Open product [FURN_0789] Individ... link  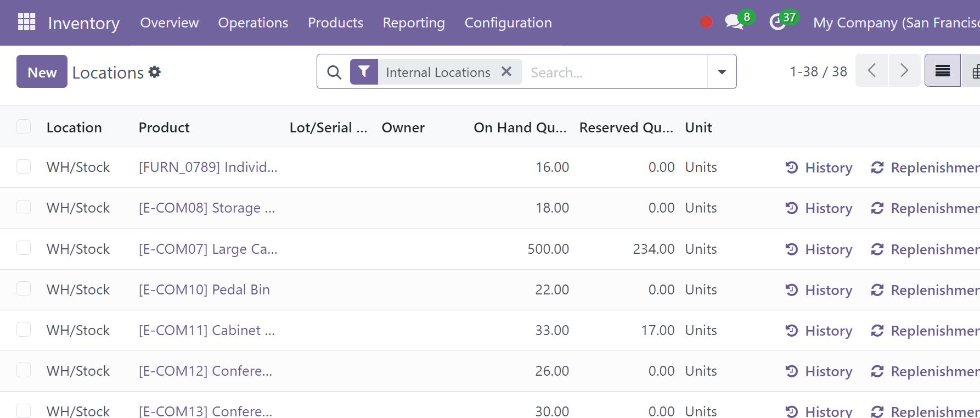click(x=208, y=167)
